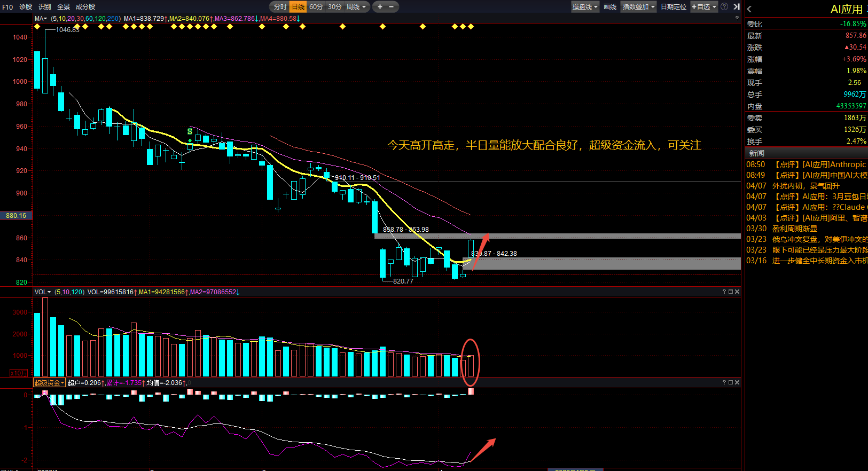Switch to the 分时 intraday view

(280, 7)
